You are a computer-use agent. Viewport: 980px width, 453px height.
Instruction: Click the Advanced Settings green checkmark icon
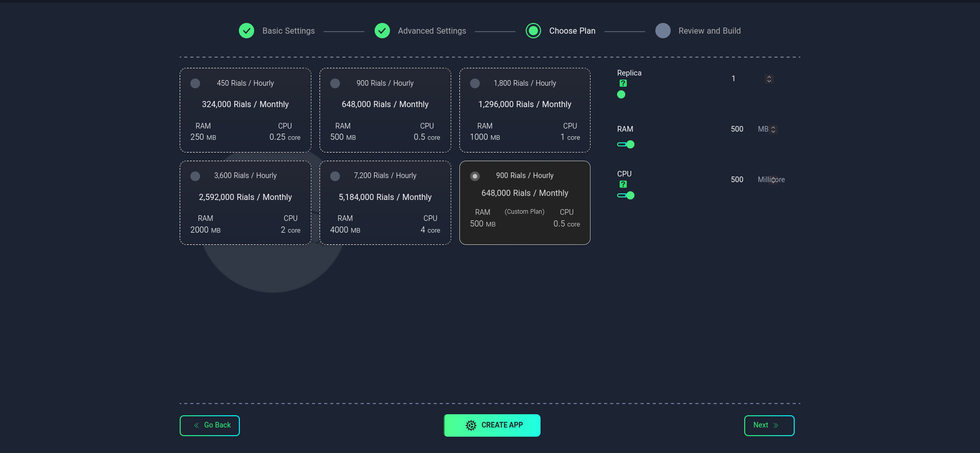point(382,31)
